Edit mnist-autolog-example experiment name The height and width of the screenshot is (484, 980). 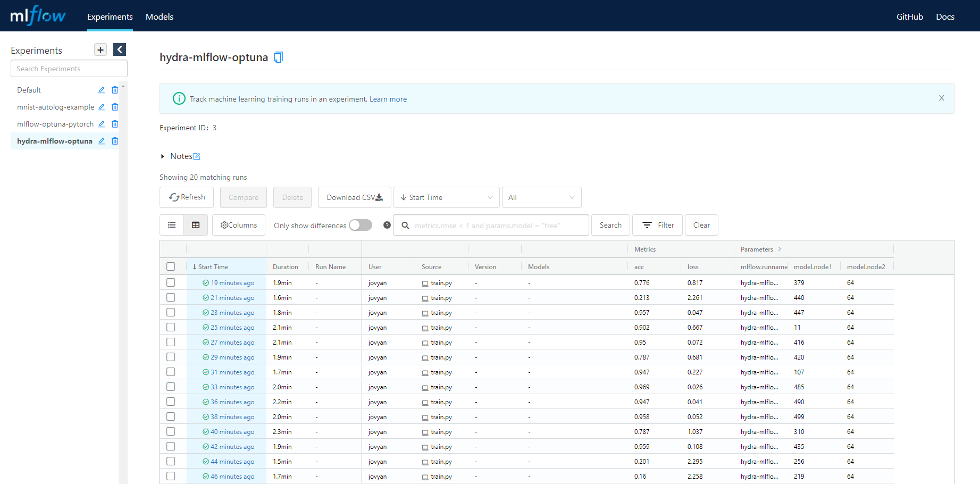(x=102, y=107)
